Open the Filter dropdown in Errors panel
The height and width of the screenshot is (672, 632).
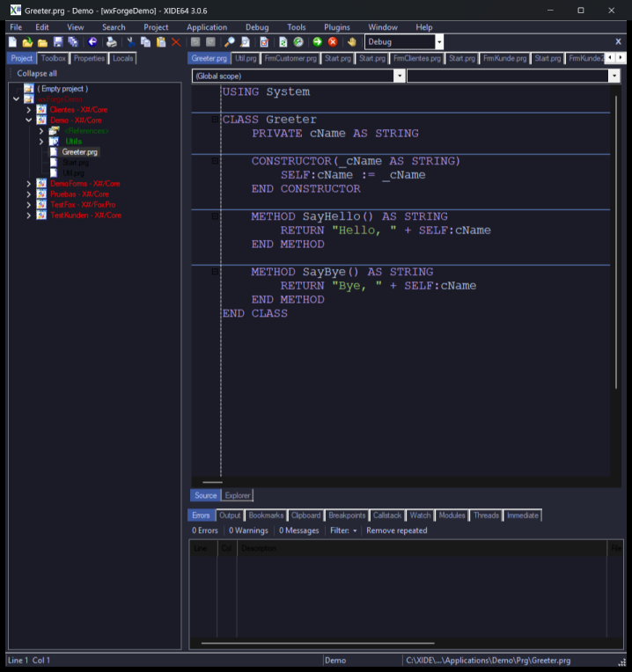(343, 530)
